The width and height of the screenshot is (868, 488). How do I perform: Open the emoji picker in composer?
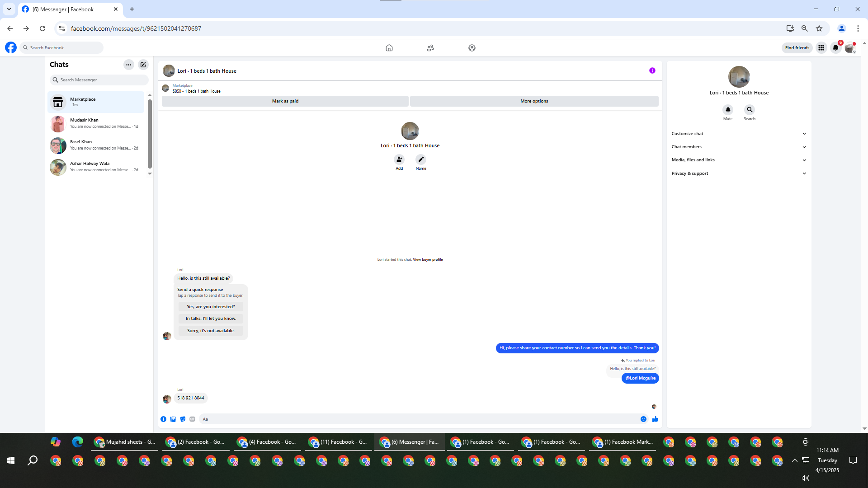(x=643, y=419)
